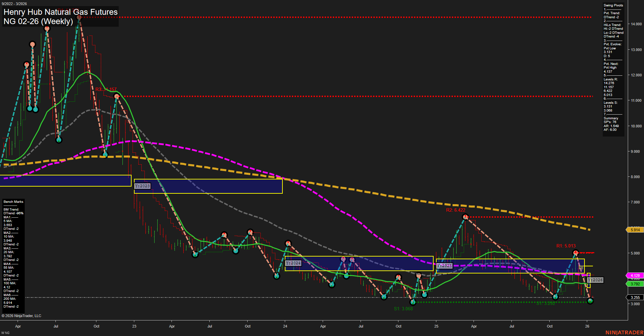Select the Y:2023 yearly range label
644x336 pixels.
click(x=142, y=186)
